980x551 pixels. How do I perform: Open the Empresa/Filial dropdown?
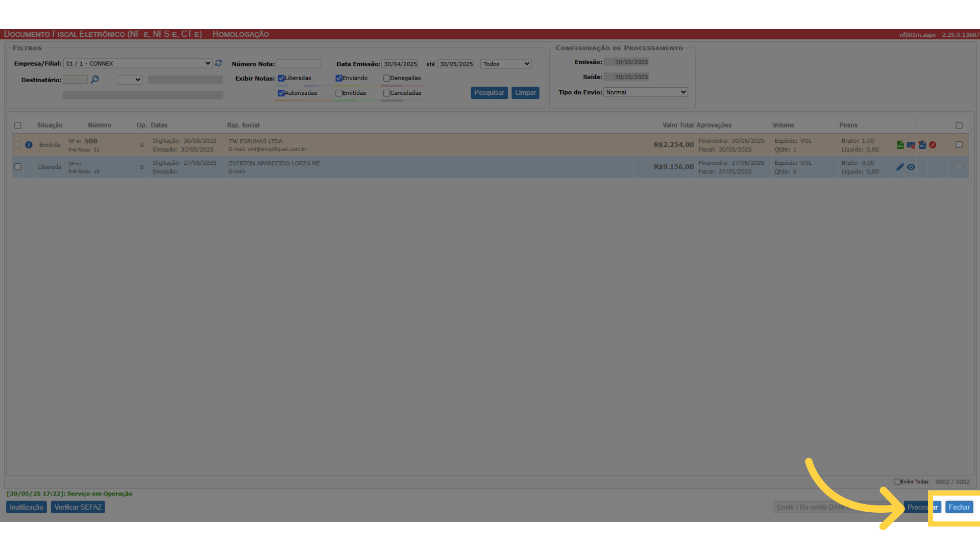(x=138, y=63)
